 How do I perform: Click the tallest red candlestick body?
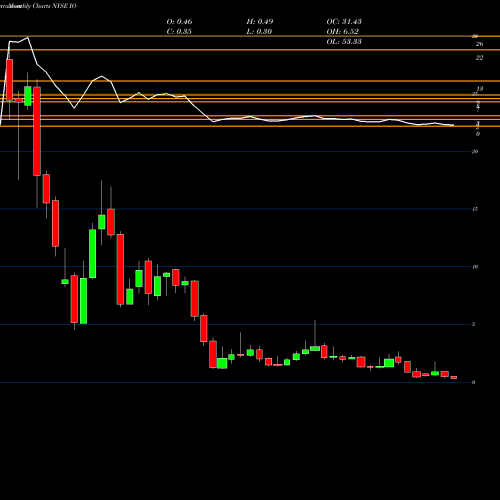37,131
